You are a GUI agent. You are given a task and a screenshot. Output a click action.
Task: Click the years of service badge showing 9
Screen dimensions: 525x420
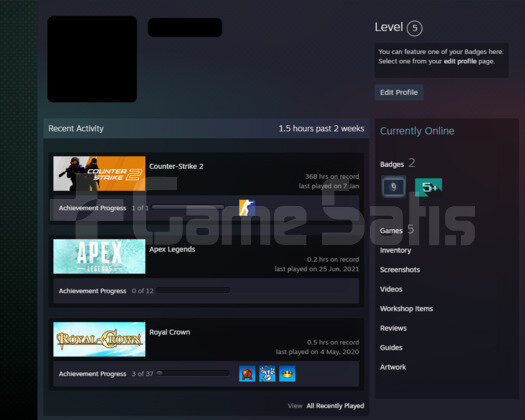[x=394, y=187]
